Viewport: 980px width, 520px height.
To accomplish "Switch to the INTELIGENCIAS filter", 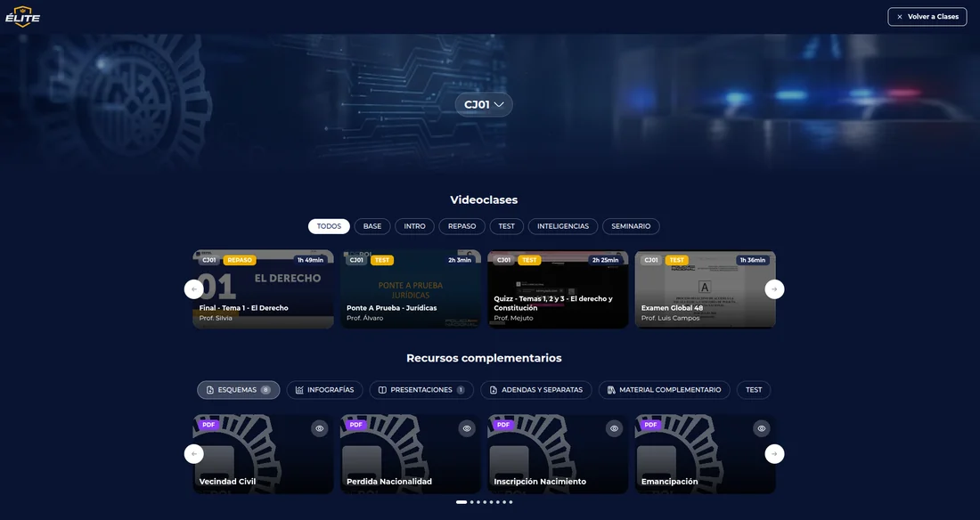I will 563,226.
